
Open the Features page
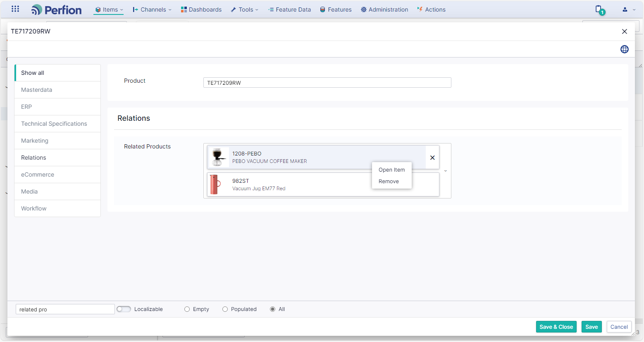click(x=336, y=10)
